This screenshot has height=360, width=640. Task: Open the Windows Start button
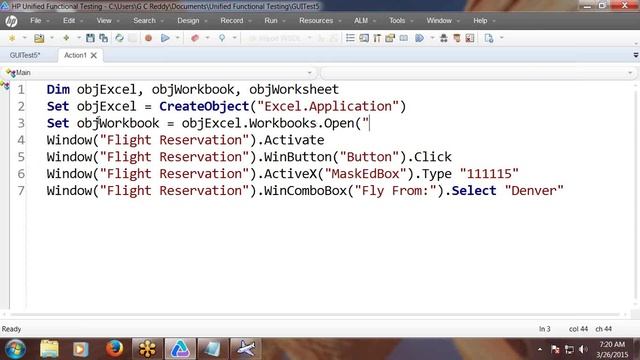[x=15, y=349]
